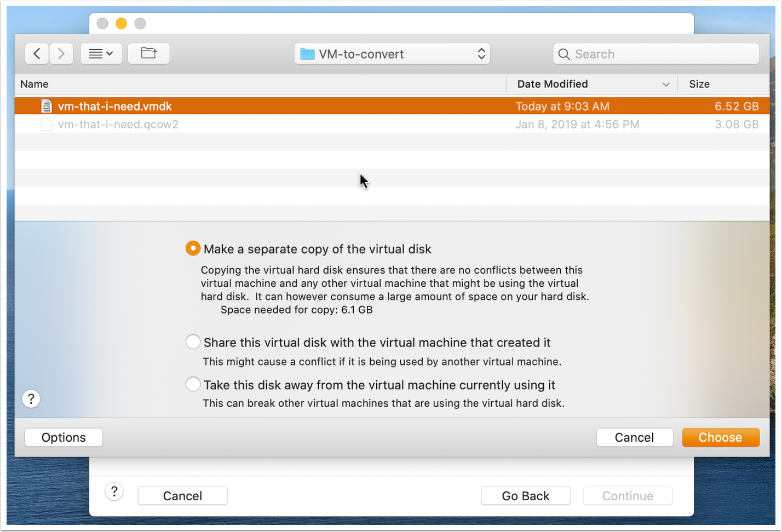
Task: Open the VM-to-convert folder location dropdown
Action: [x=392, y=54]
